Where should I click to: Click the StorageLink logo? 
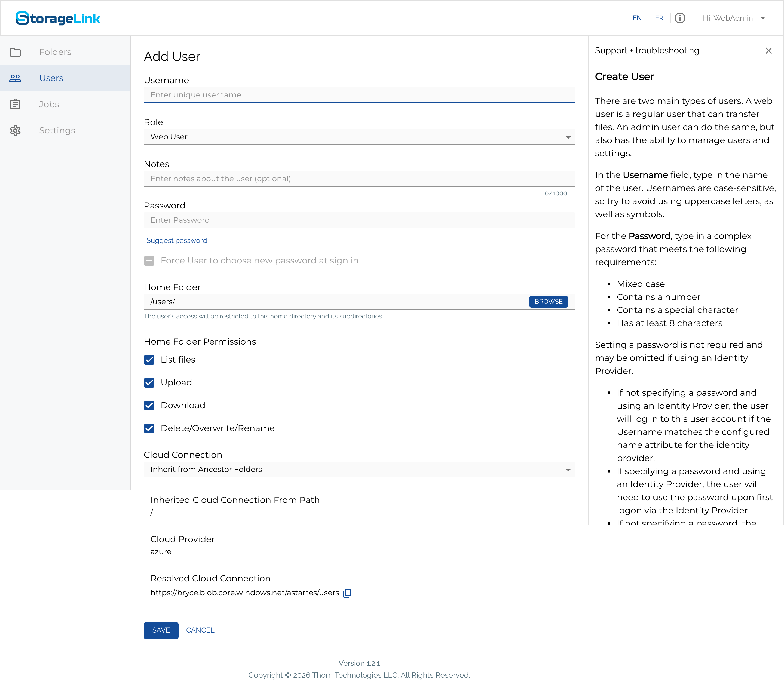pyautogui.click(x=58, y=18)
